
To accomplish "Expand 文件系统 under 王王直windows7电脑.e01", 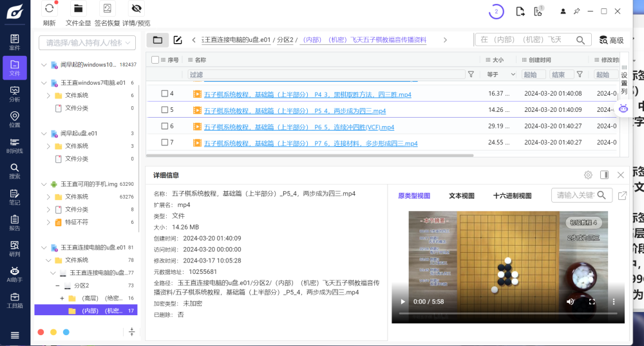I will tap(48, 95).
